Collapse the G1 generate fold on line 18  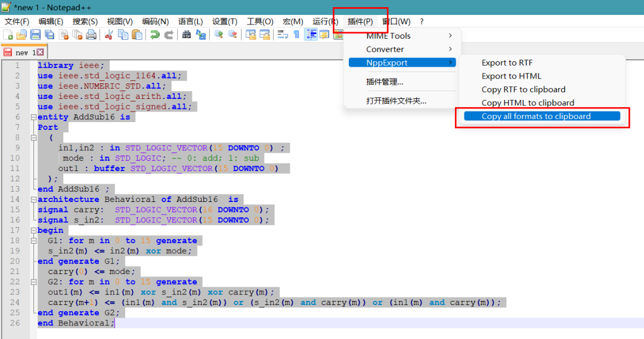click(33, 241)
